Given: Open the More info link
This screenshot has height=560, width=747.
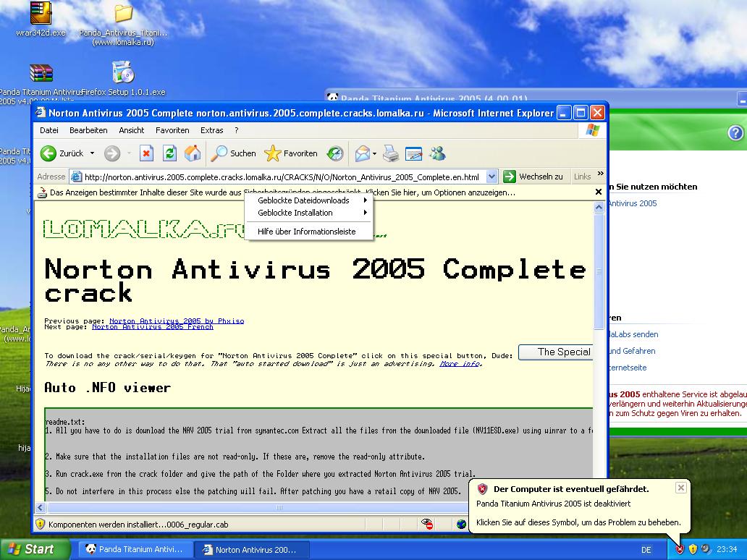Looking at the screenshot, I should pos(460,364).
